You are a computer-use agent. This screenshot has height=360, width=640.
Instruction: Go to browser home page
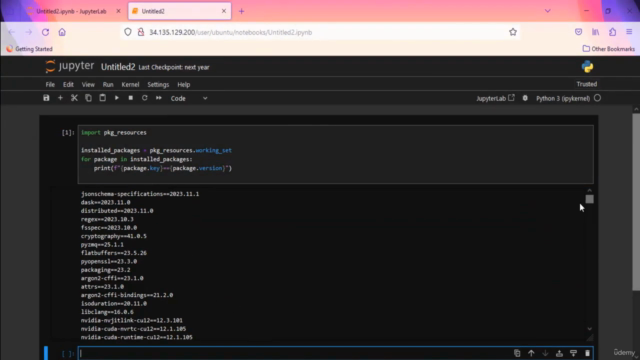(x=62, y=32)
